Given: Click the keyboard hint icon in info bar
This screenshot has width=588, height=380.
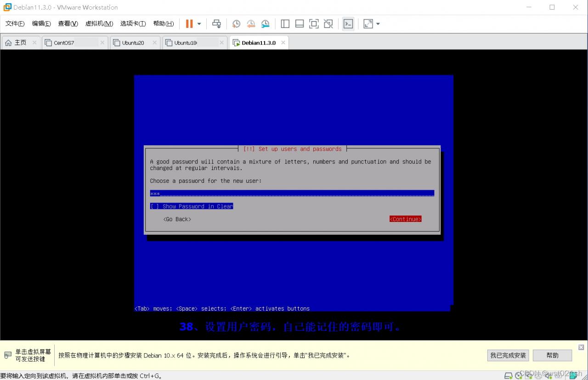Looking at the screenshot, I should click(8, 355).
